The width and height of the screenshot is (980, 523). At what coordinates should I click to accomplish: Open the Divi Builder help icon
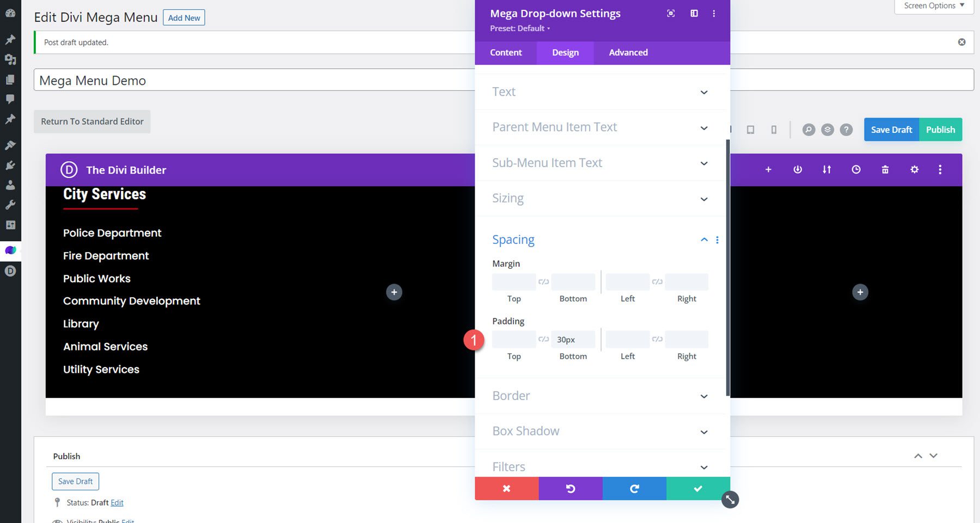pos(846,130)
